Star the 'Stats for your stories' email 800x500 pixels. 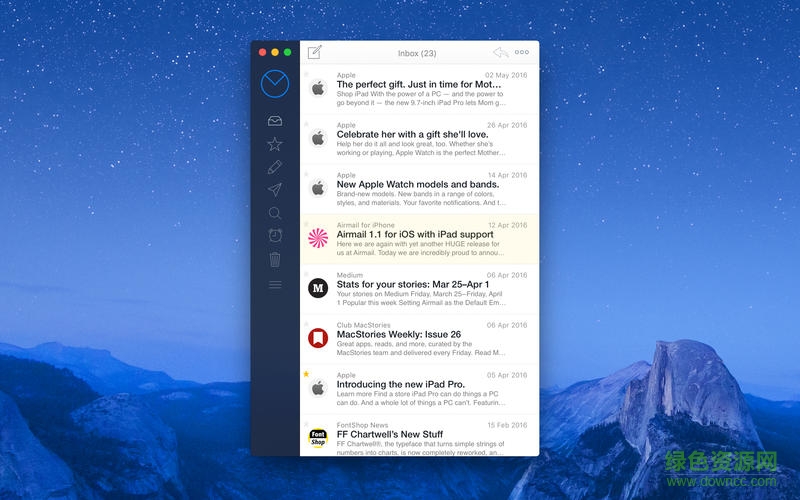point(306,274)
